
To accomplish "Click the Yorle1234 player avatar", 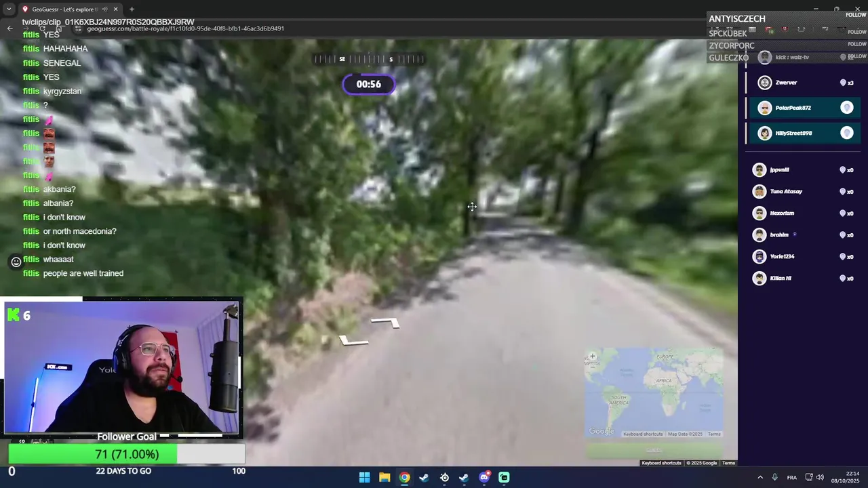I will click(x=759, y=257).
